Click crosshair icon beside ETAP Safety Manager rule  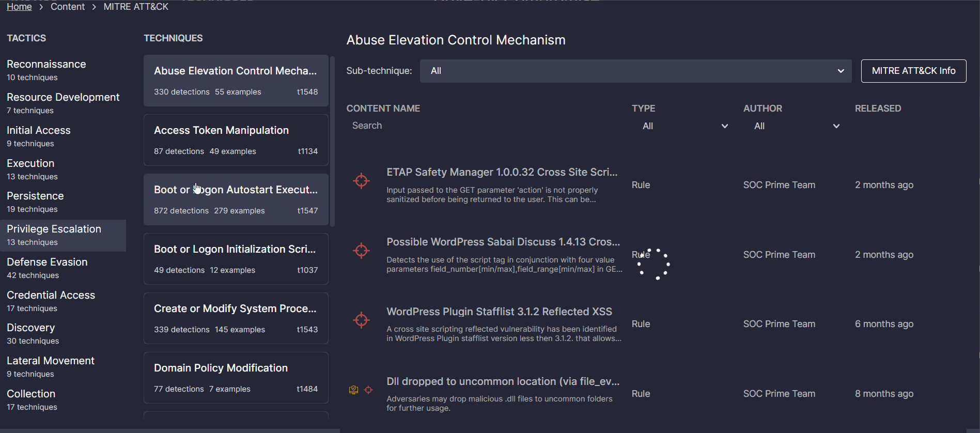click(361, 181)
